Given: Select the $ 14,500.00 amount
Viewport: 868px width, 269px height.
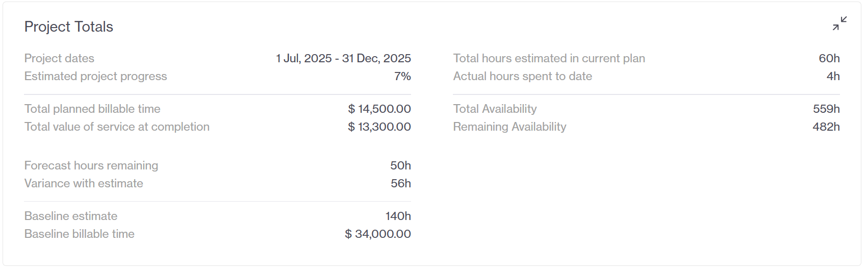Looking at the screenshot, I should pos(379,109).
